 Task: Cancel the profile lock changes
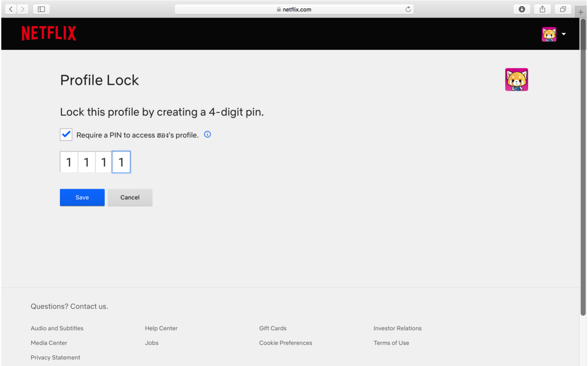pyautogui.click(x=130, y=198)
